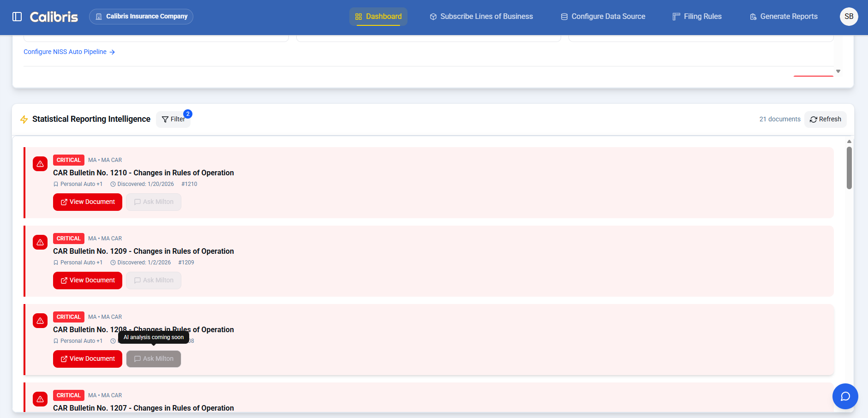Open the chat bubble assistant in bottom corner
The width and height of the screenshot is (868, 418).
point(845,396)
